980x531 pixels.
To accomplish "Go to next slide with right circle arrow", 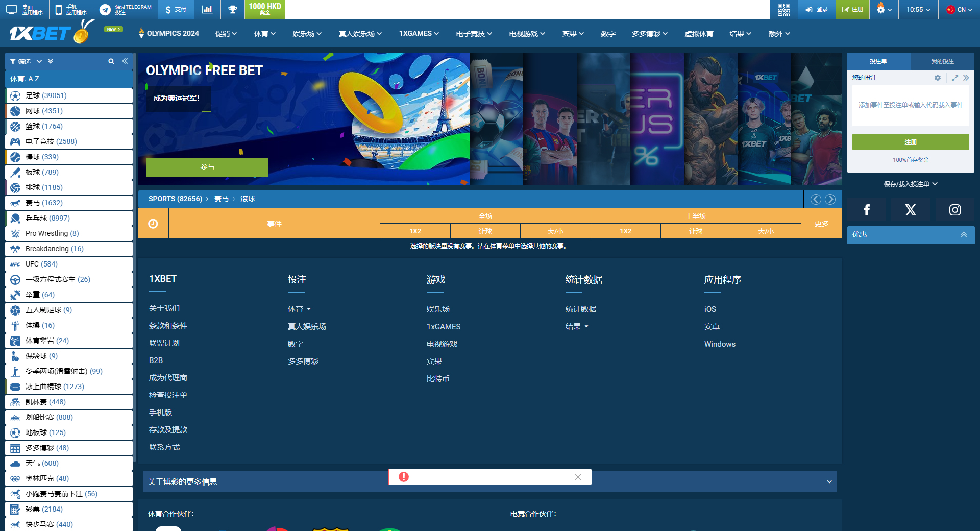I will [x=830, y=199].
